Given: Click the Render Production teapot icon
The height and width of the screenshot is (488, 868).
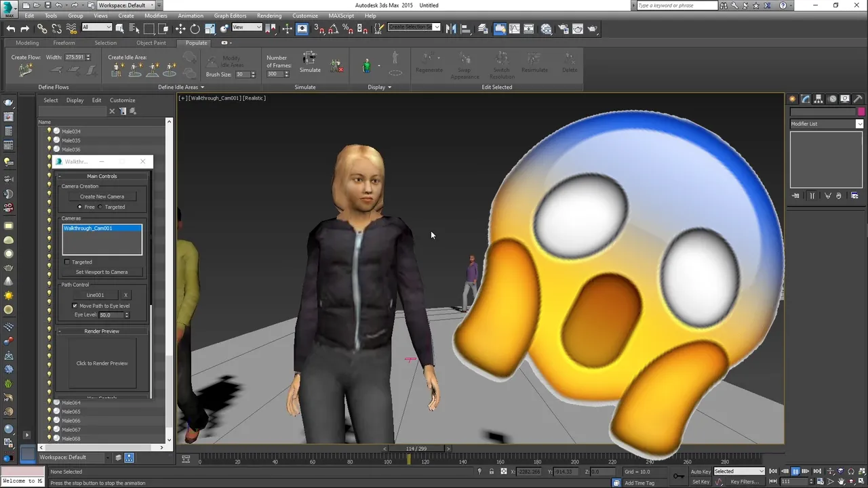Looking at the screenshot, I should [x=593, y=28].
